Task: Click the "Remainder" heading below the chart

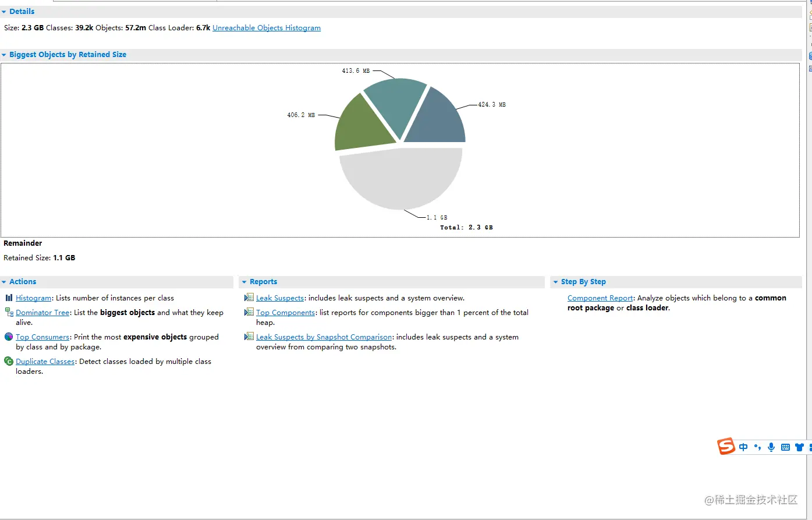Action: tap(23, 243)
